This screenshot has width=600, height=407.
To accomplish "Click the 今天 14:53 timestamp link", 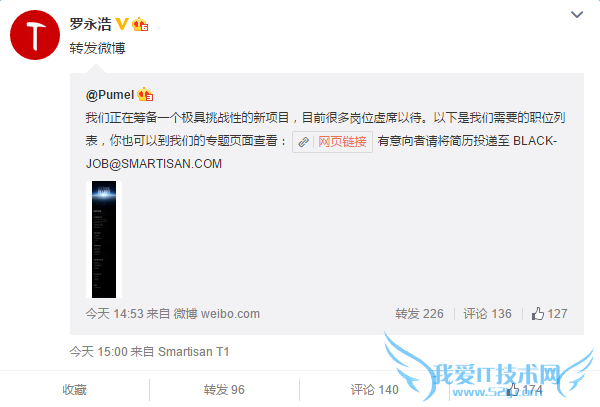I will (114, 314).
